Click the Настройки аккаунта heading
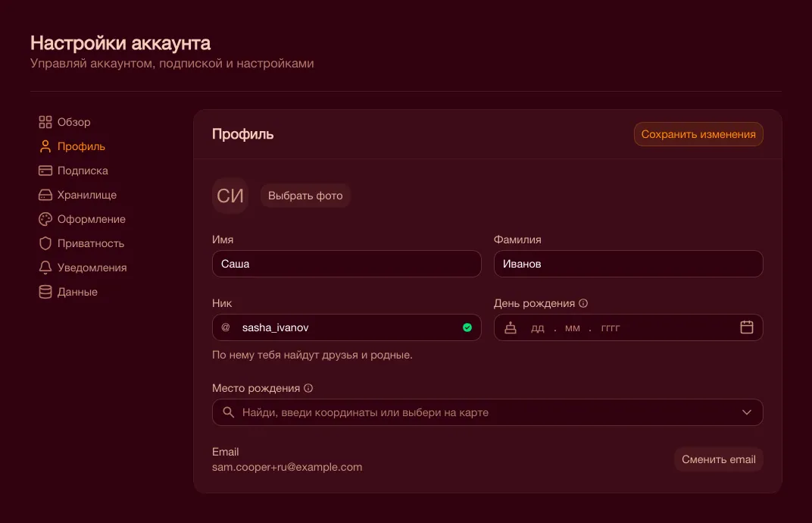The image size is (812, 523). click(x=120, y=43)
